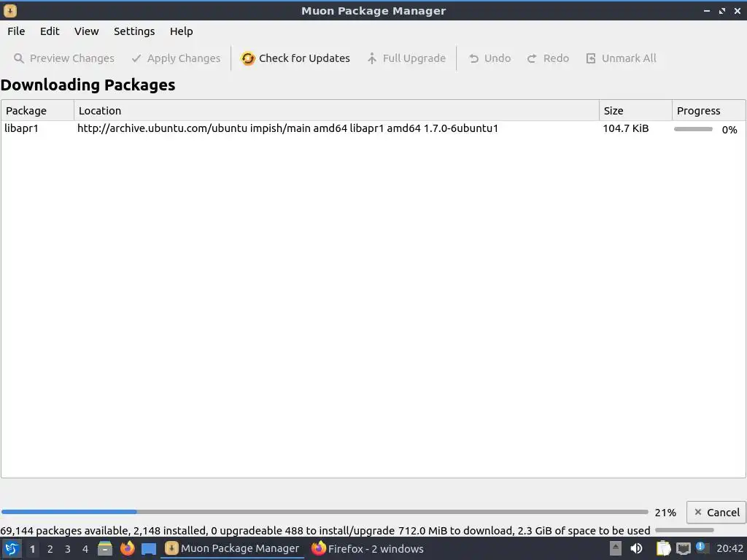Open the Lubuntu start menu
Screen dimensions: 747x560
pos(12,548)
